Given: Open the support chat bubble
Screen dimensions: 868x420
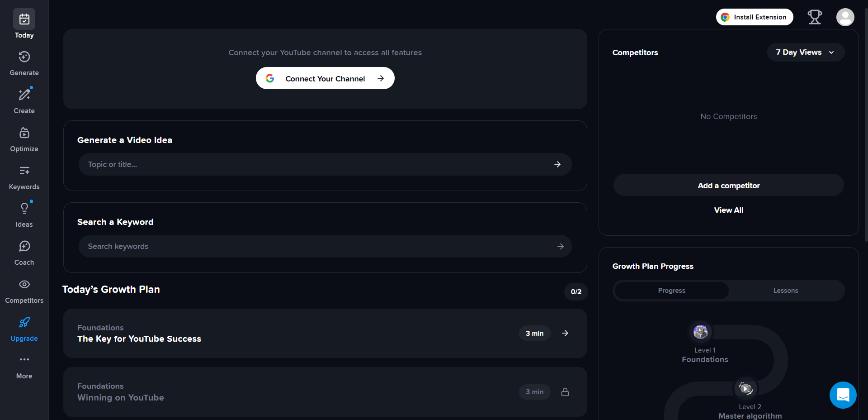Looking at the screenshot, I should (843, 395).
